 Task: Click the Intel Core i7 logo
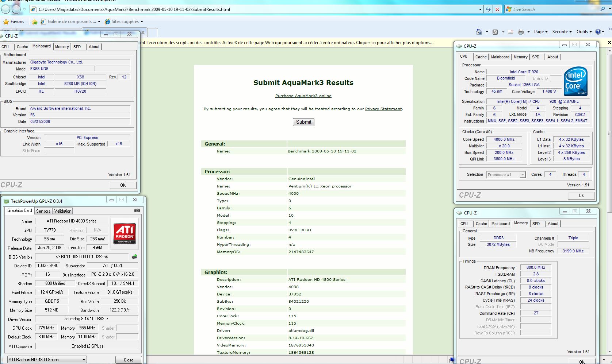click(x=576, y=81)
